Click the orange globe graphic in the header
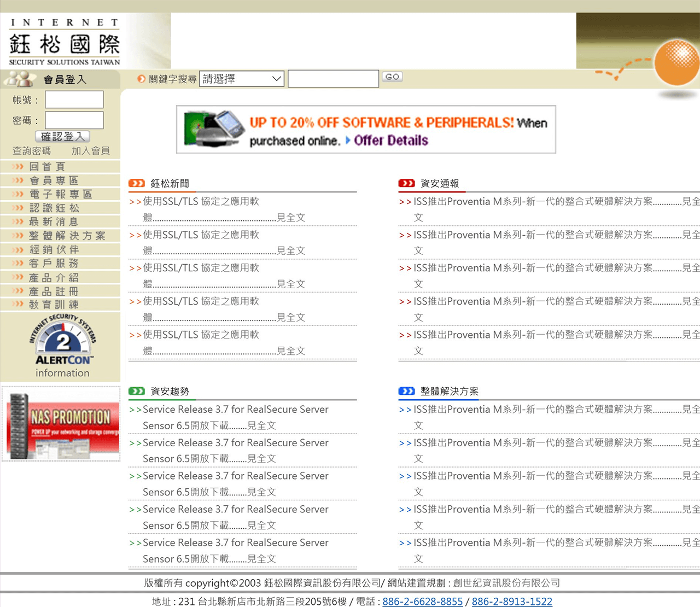700x607 pixels. pyautogui.click(x=677, y=62)
